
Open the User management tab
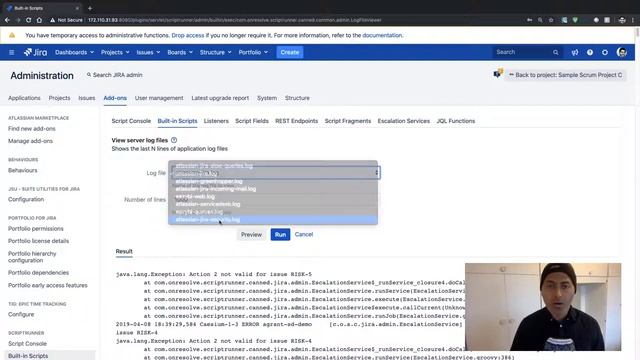pos(159,98)
